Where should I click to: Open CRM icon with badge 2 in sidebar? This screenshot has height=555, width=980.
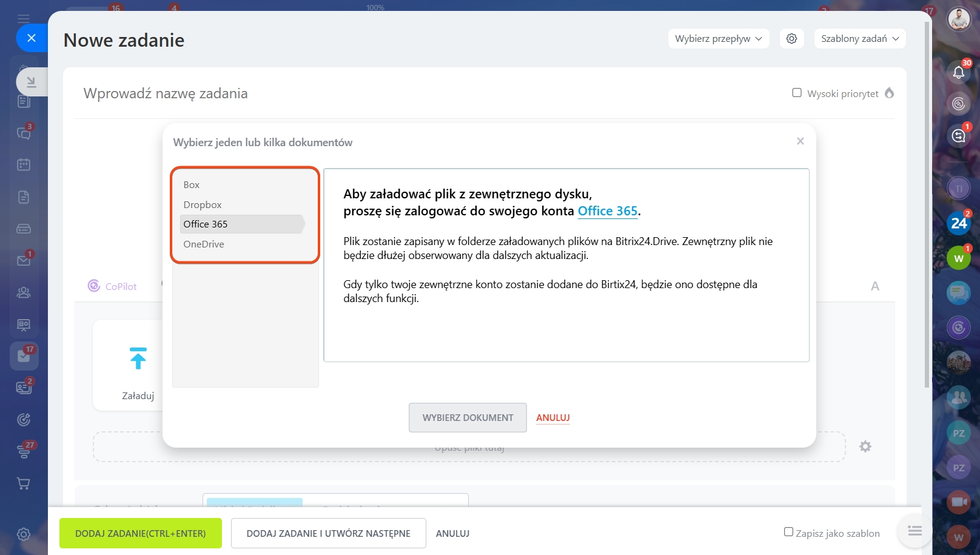[24, 387]
